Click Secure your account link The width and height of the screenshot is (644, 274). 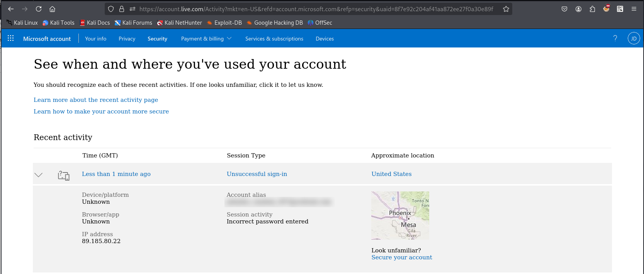click(402, 257)
